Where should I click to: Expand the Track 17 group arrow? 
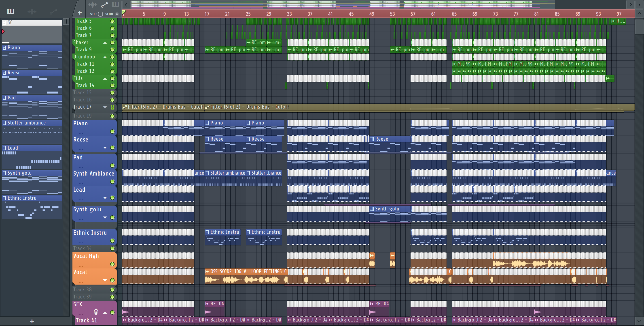(105, 107)
